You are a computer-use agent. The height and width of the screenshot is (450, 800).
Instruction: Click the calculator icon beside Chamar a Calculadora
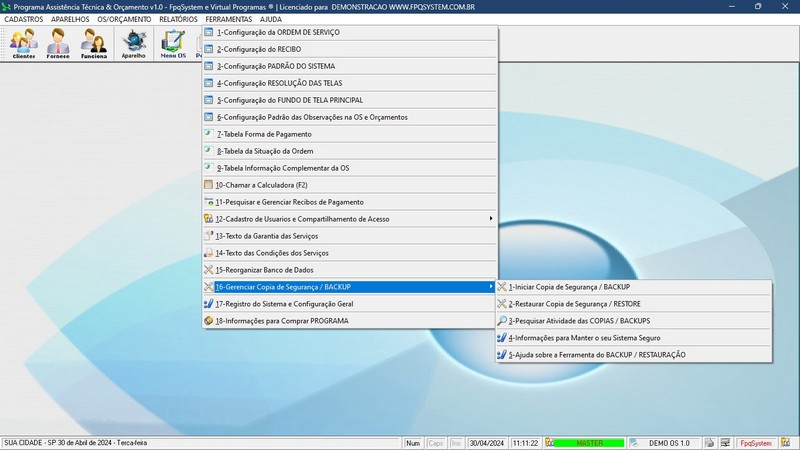tap(209, 185)
